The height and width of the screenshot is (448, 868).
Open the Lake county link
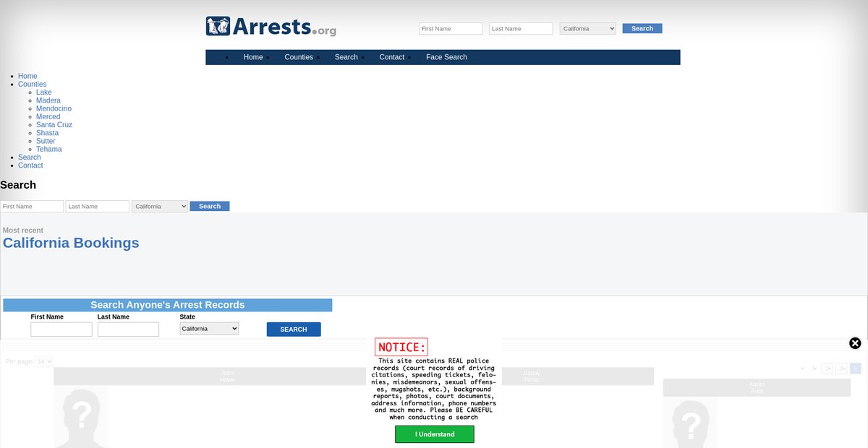click(44, 92)
